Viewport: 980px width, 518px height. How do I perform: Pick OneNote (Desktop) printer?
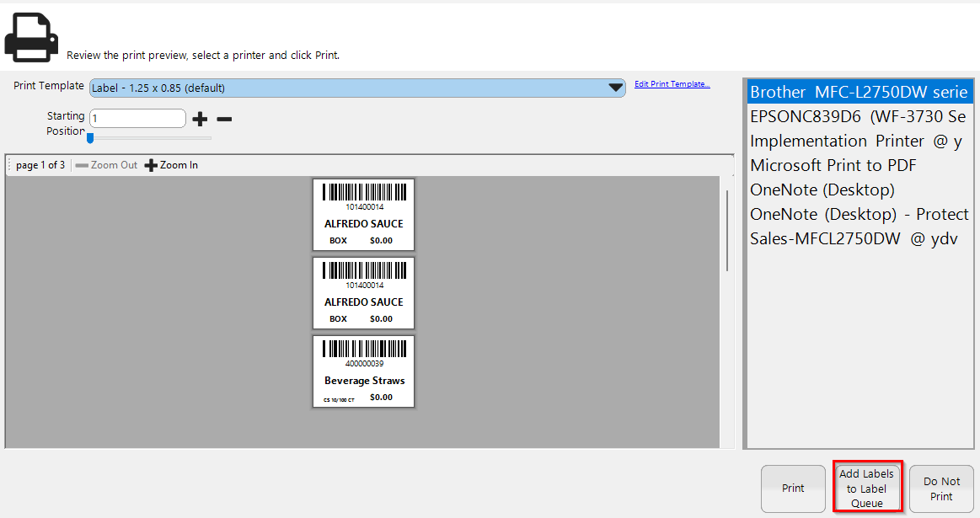coord(822,190)
